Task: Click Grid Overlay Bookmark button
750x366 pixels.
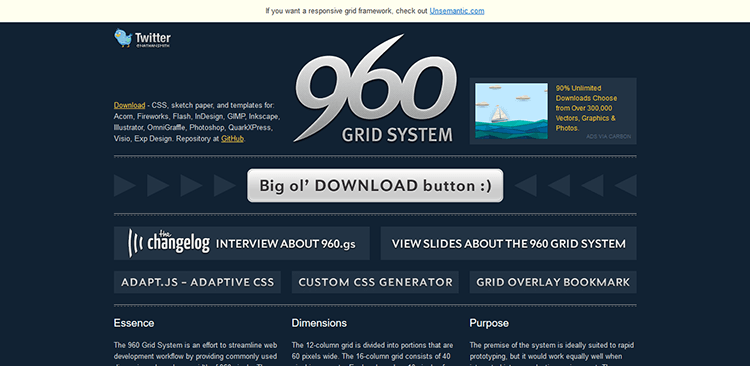Action: (x=553, y=282)
